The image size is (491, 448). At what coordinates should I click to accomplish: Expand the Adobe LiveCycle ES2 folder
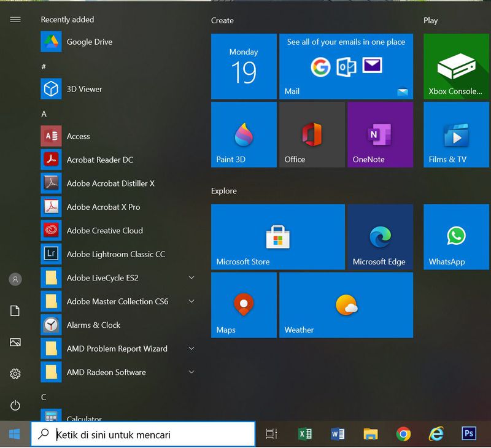(x=191, y=277)
